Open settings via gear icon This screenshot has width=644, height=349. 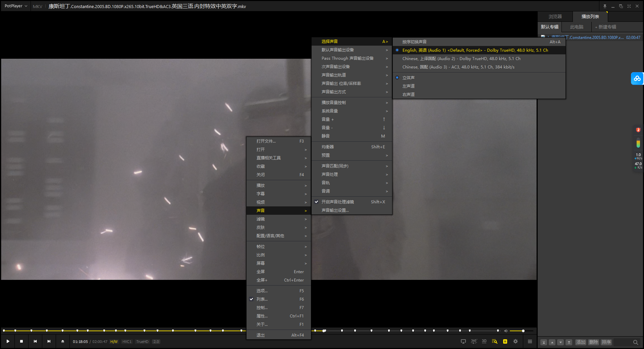[516, 341]
